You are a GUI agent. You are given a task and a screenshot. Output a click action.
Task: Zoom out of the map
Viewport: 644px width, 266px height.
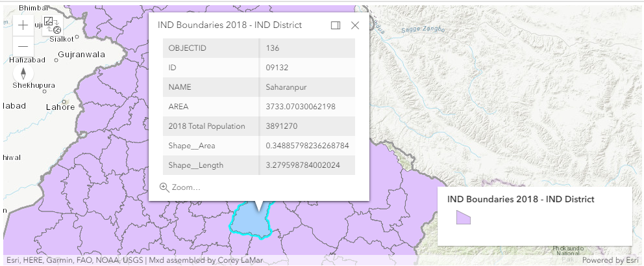23,46
